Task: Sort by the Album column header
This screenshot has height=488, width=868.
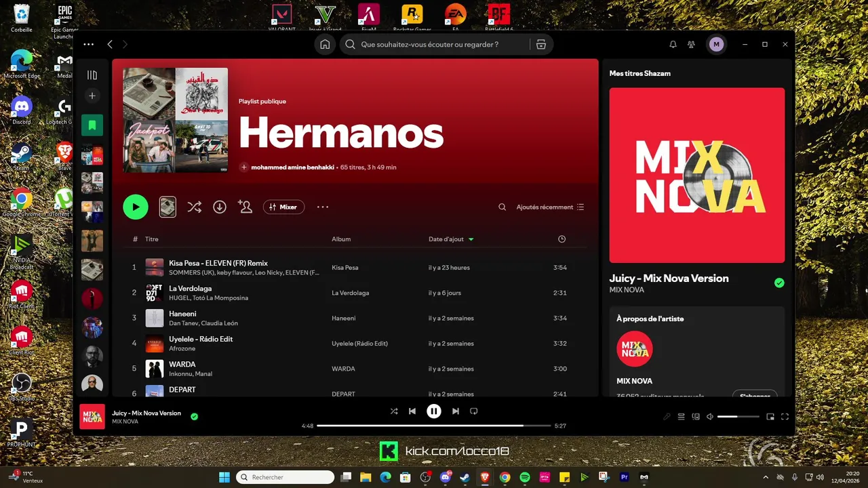Action: coord(341,239)
